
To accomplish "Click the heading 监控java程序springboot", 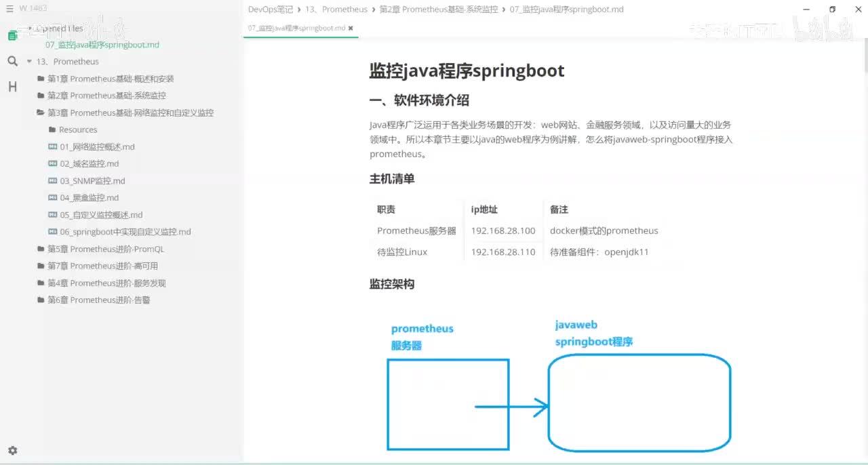I will 467,70.
